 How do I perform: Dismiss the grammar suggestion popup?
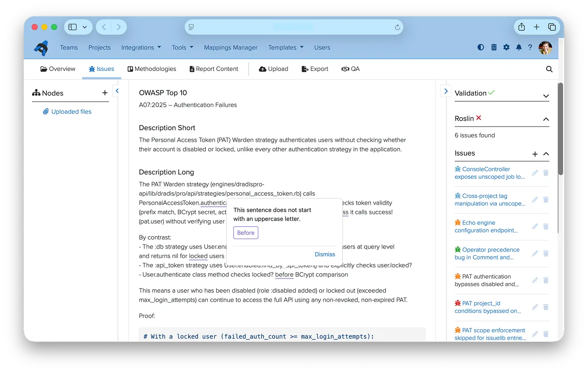pyautogui.click(x=325, y=254)
